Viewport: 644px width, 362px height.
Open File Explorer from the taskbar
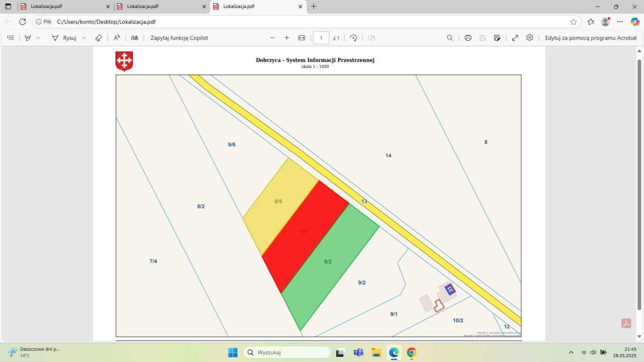pos(376,352)
